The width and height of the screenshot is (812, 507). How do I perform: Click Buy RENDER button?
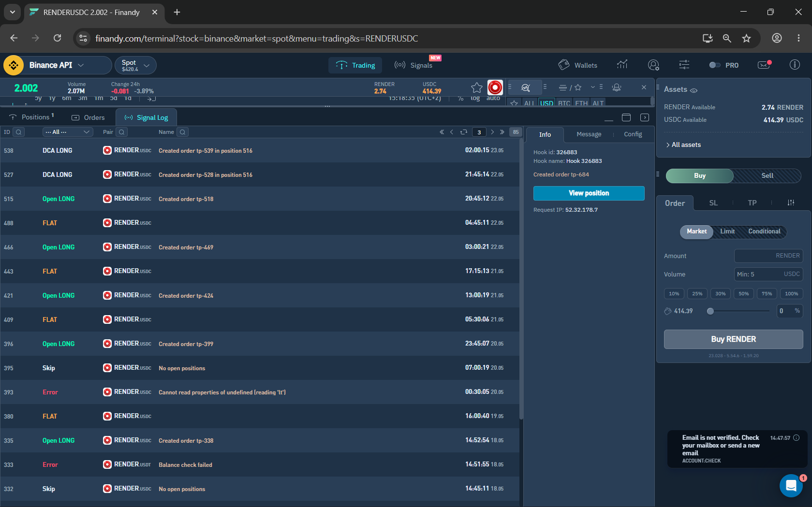tap(733, 339)
